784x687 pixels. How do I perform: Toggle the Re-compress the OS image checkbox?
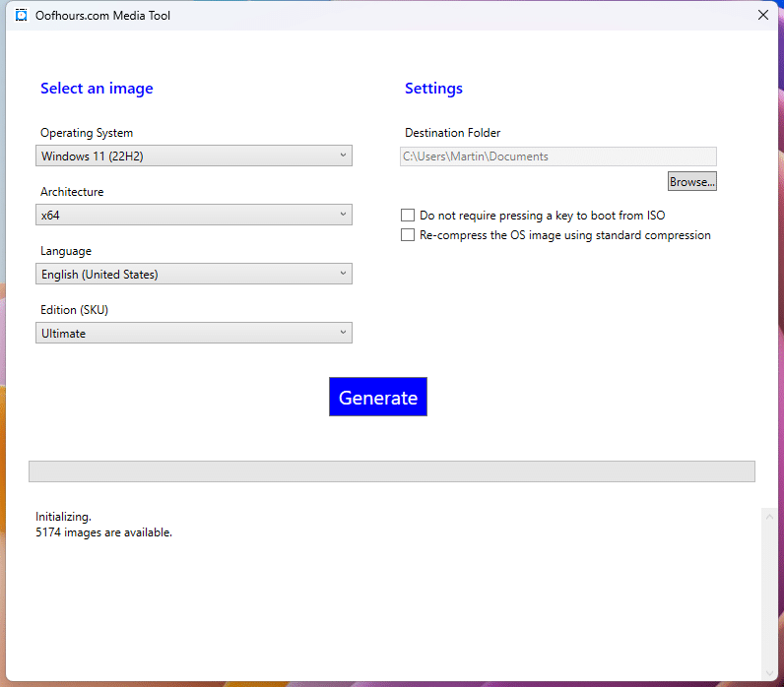408,235
